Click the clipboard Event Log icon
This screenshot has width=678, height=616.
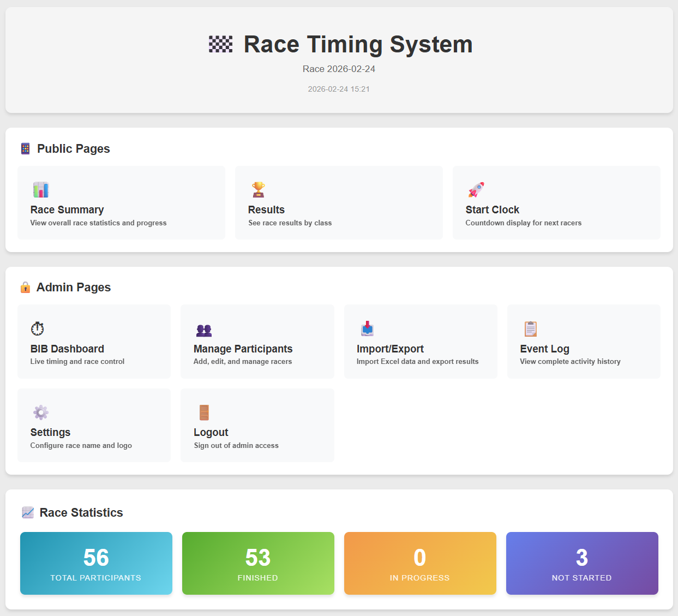(530, 328)
